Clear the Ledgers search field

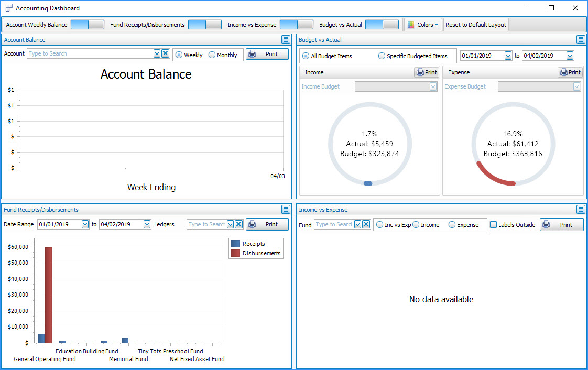pos(238,224)
